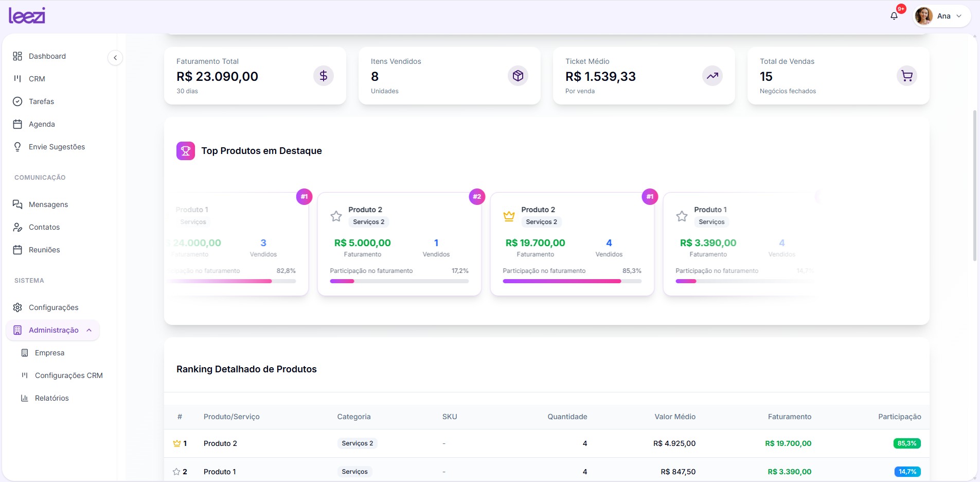
Task: Click the dollar sign icon in Faturamento Total
Action: 323,76
